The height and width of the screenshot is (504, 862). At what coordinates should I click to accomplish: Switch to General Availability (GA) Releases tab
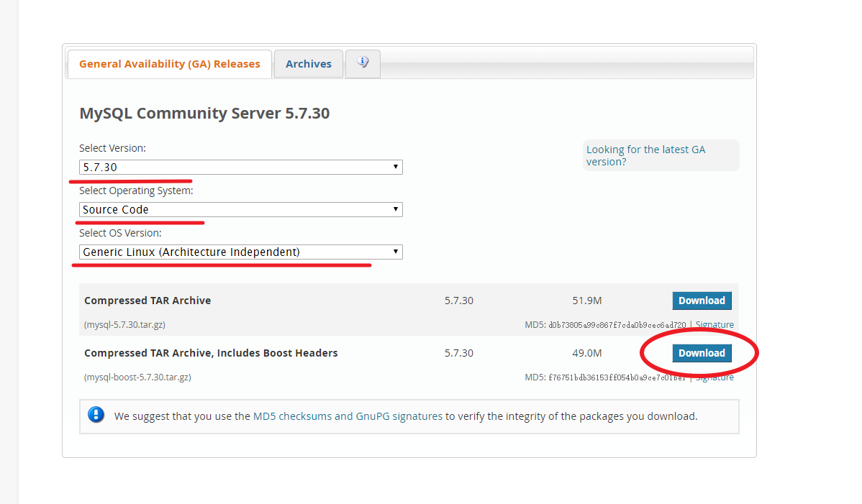click(x=169, y=64)
